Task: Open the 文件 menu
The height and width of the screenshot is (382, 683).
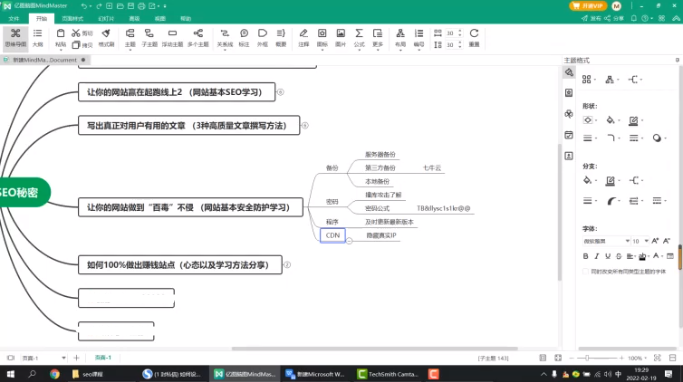Action: point(14,18)
